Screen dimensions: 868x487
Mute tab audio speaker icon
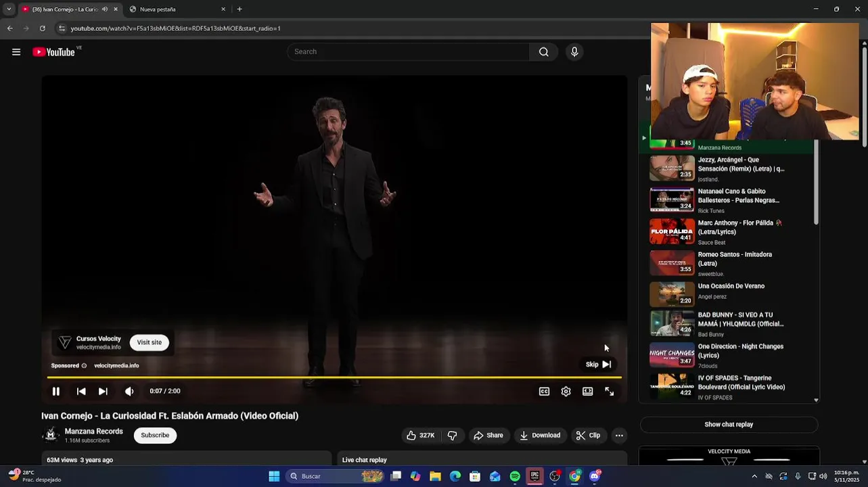tap(104, 9)
